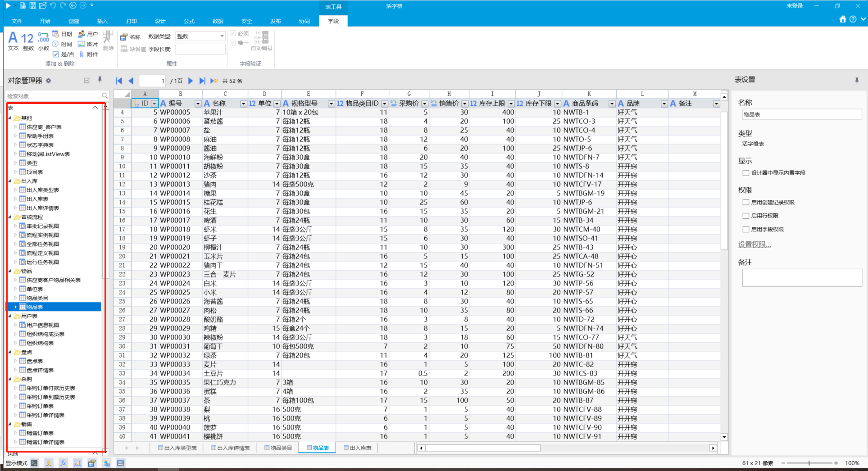This screenshot has height=471, width=868.
Task: Open object manager settings gear
Action: pos(48,81)
